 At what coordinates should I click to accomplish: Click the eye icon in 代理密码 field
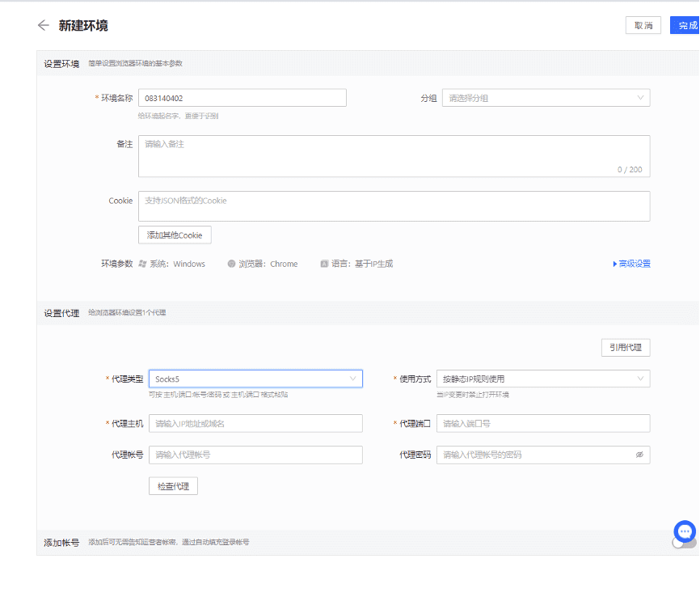pyautogui.click(x=639, y=455)
